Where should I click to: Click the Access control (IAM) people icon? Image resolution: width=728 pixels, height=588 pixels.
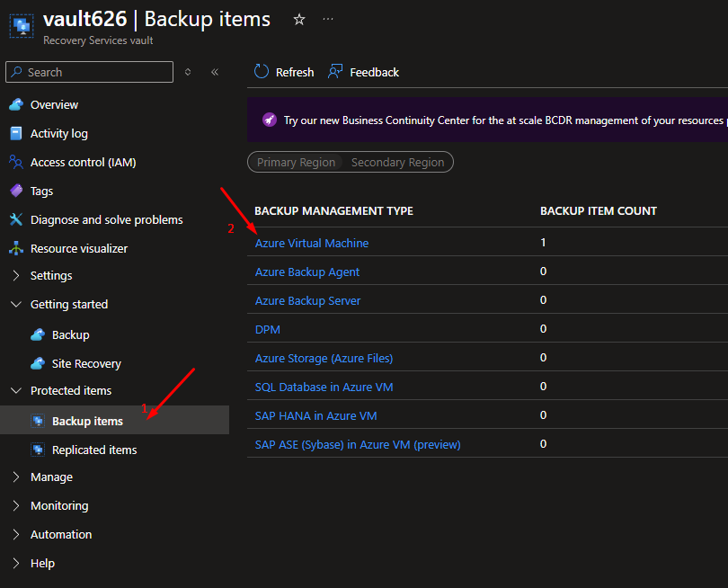pyautogui.click(x=16, y=162)
